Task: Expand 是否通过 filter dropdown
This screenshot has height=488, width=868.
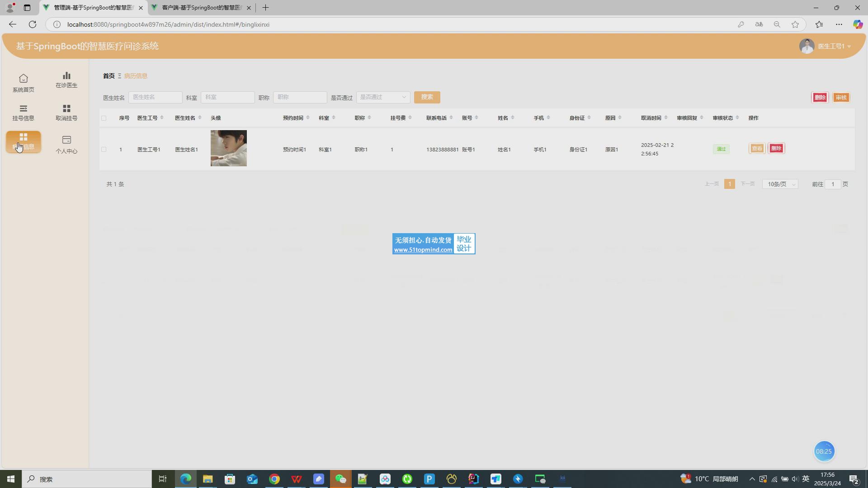Action: [383, 97]
